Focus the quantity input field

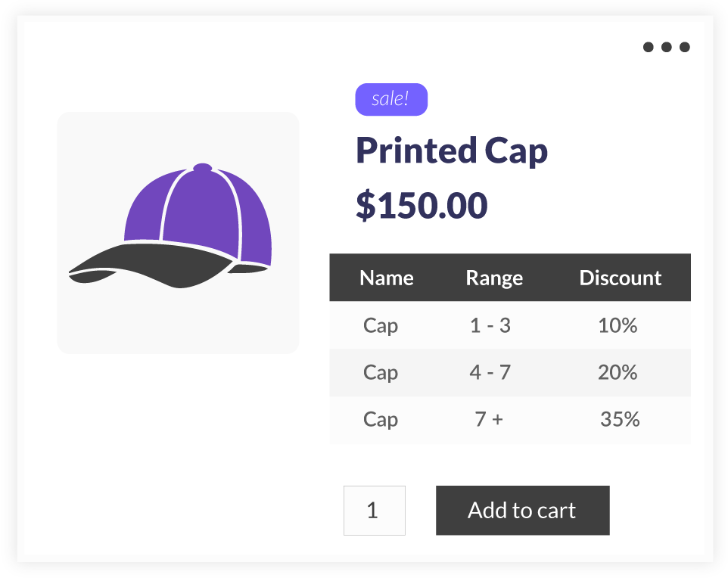coord(374,511)
